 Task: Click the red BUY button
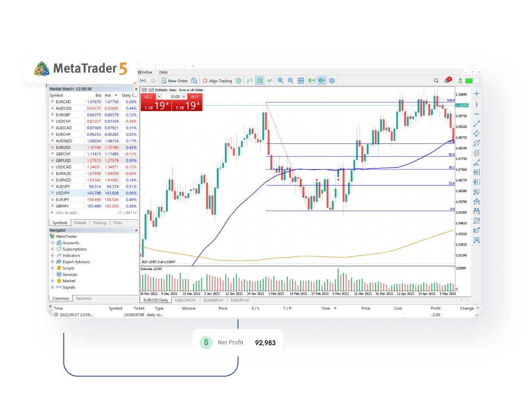point(194,97)
